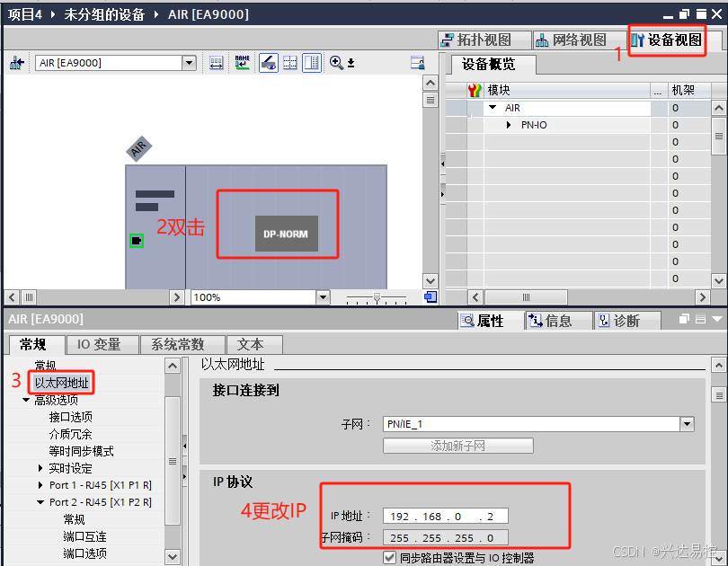Open the 子网 PN/IE_1 dropdown

(x=687, y=424)
